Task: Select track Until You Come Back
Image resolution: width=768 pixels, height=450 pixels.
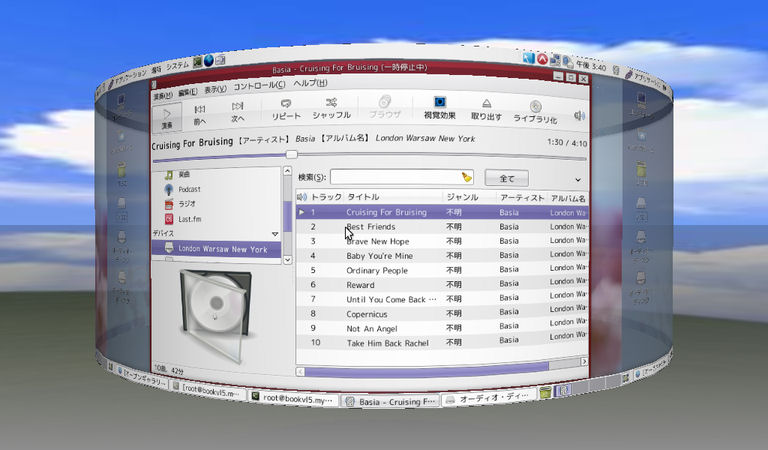Action: click(442, 299)
